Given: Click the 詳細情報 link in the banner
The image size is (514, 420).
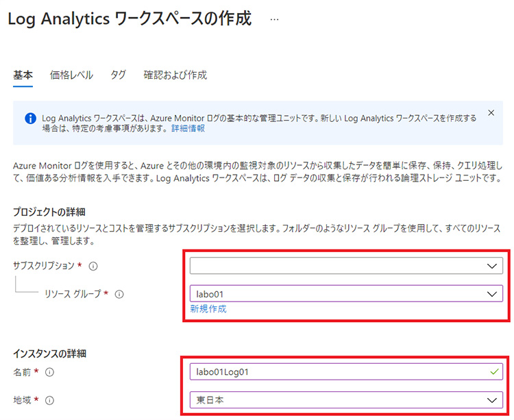Looking at the screenshot, I should (187, 129).
